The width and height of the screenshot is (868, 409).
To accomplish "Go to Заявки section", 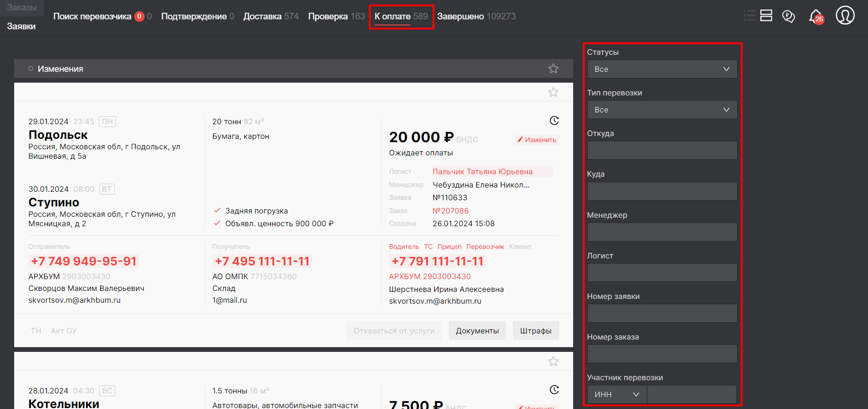I will coord(21,26).
